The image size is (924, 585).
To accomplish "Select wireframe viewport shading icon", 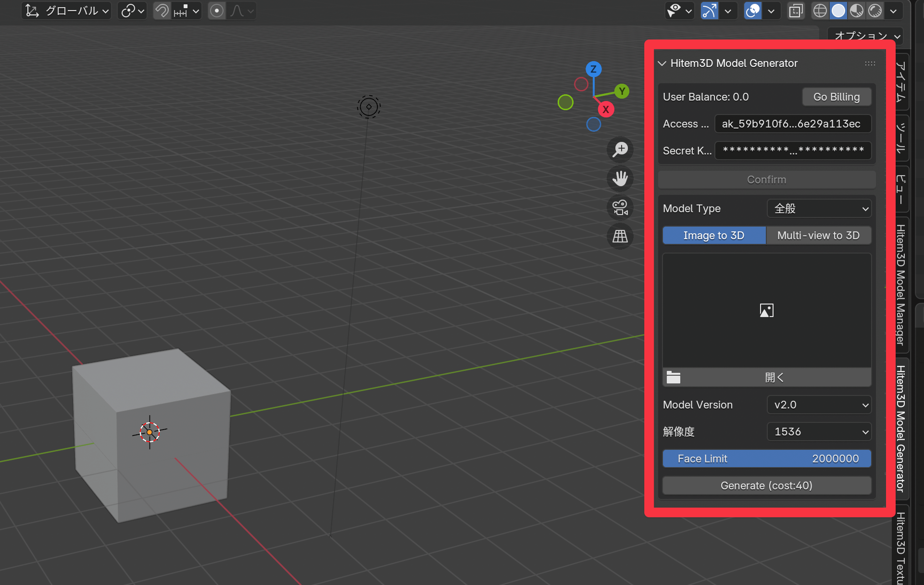I will click(x=820, y=11).
